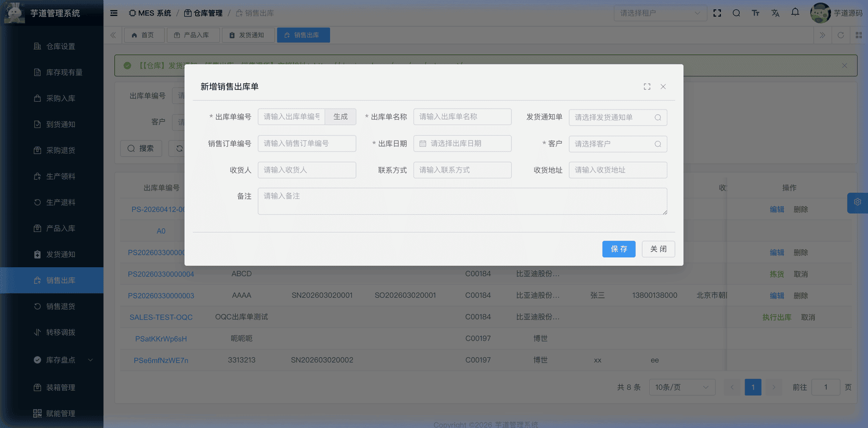Open 仓库设置 in sidebar
868x428 pixels.
coord(52,47)
